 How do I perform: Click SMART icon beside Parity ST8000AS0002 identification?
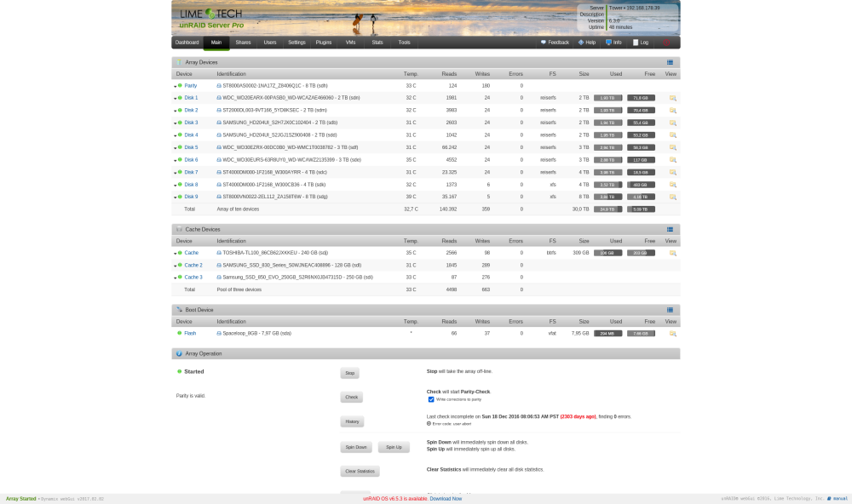click(x=219, y=86)
